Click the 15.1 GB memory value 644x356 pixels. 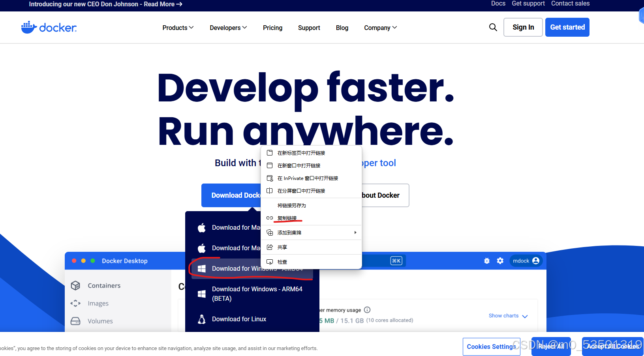352,321
